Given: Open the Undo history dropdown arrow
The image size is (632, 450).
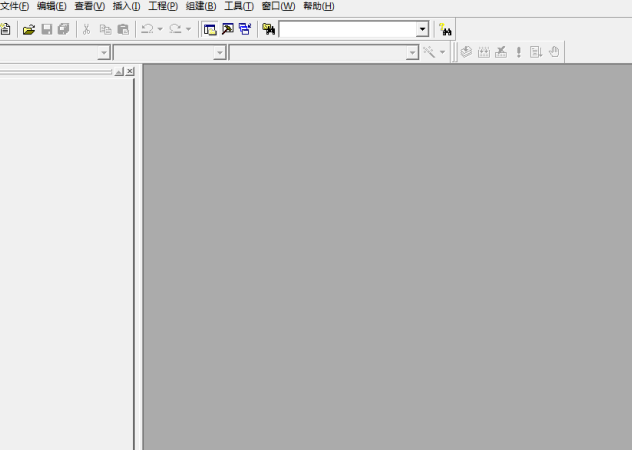Looking at the screenshot, I should pyautogui.click(x=160, y=30).
